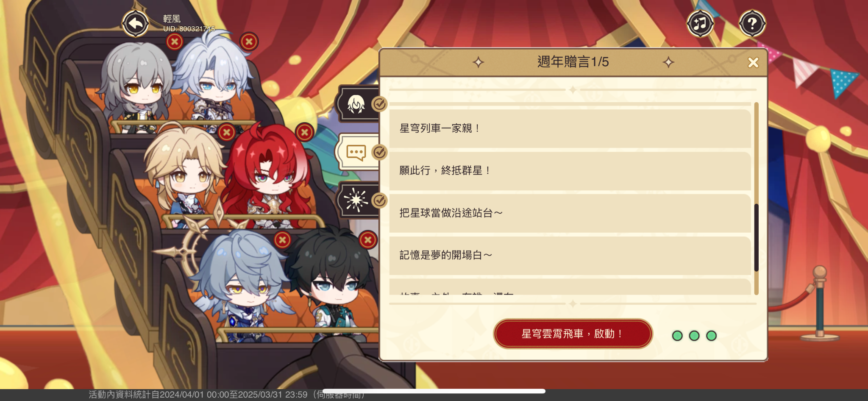Viewport: 868px width, 401px height.
Task: Close the 週年贈言 panel
Action: 753,63
